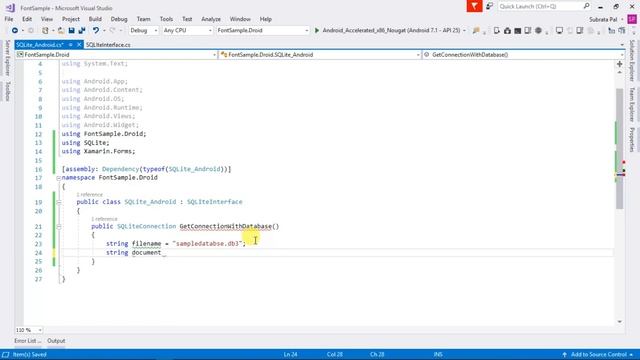Collapse the SQLite_Android class block
The image size is (640, 360).
(58, 202)
